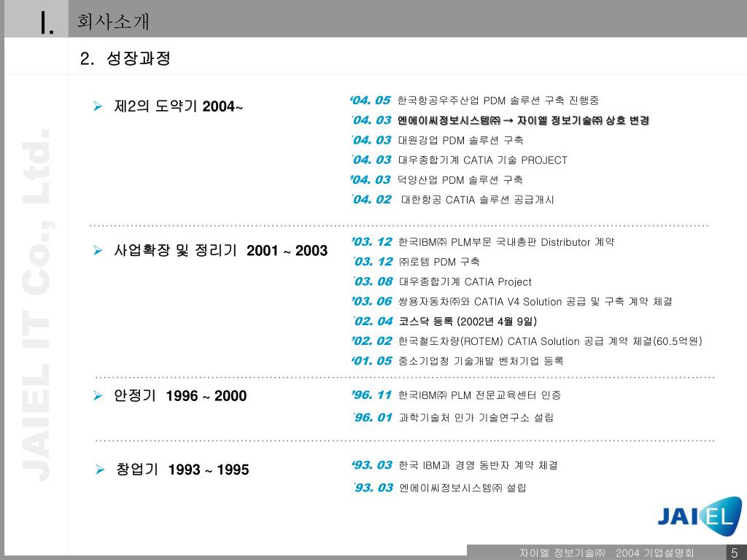
Task: Click entry 덕양산업 PDM 솔루션 구축
Action: pyautogui.click(x=460, y=180)
